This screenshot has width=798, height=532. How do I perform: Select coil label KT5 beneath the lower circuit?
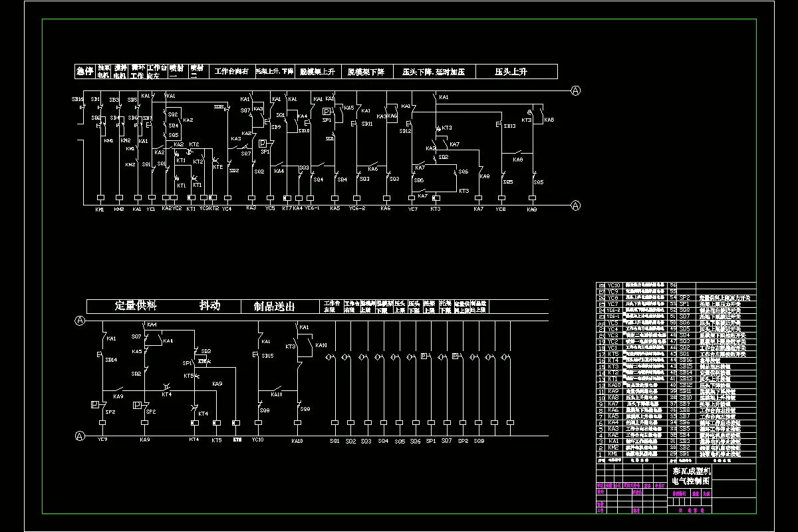pos(217,440)
